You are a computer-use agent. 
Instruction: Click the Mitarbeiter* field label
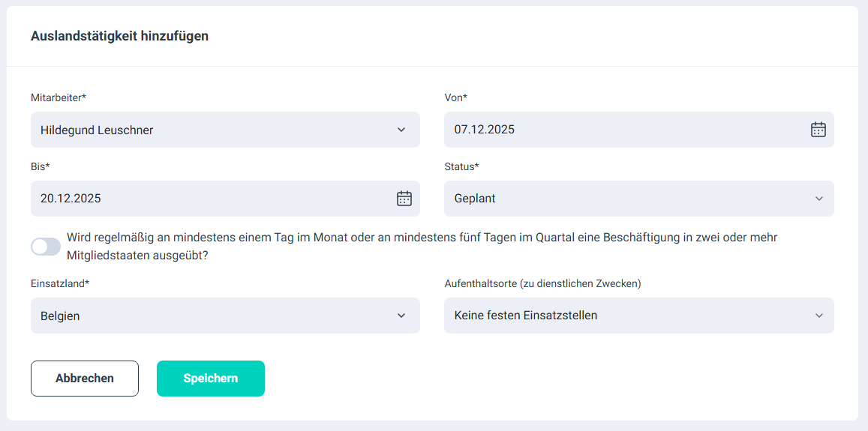pyautogui.click(x=59, y=97)
